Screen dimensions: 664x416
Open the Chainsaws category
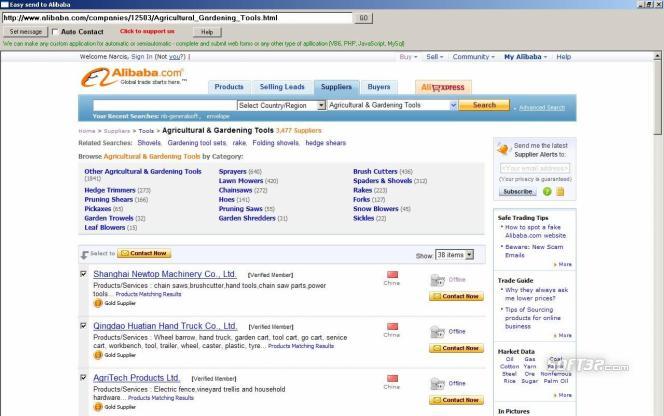pyautogui.click(x=235, y=190)
